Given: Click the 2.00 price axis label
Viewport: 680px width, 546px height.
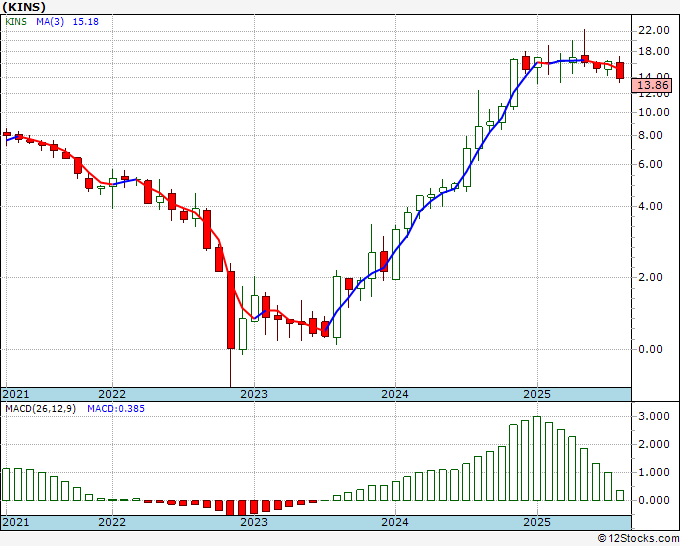Looking at the screenshot, I should pos(651,277).
